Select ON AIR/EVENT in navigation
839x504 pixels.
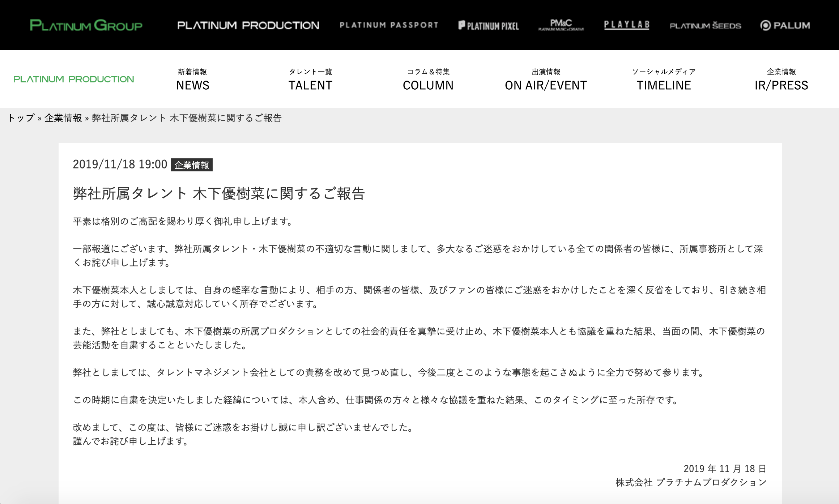546,80
